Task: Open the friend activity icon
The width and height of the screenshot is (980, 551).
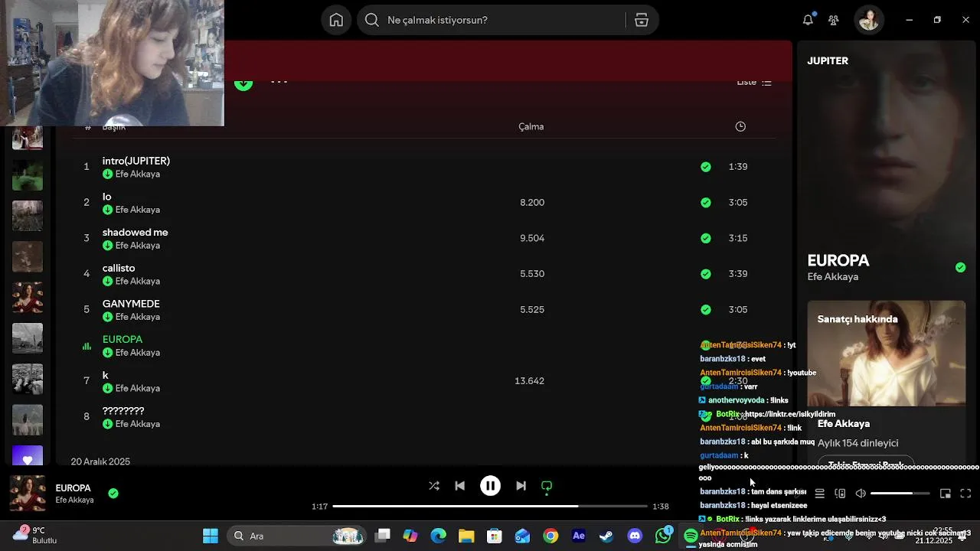Action: 834,20
